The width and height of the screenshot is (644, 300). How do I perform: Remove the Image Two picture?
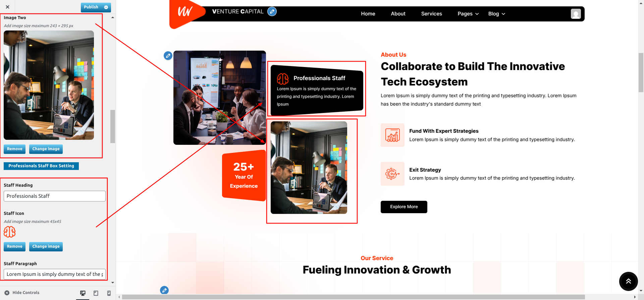click(x=15, y=149)
